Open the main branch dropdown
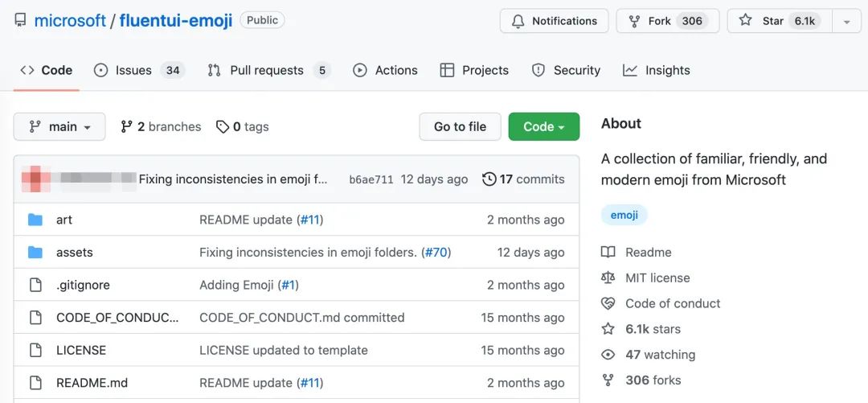Viewport: 868px width, 403px height. coord(59,126)
